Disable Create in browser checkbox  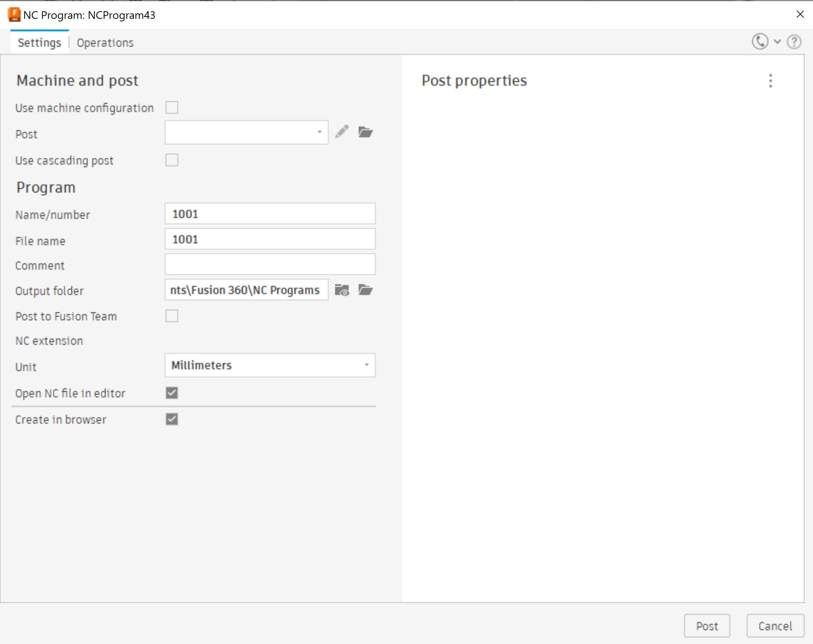click(x=172, y=419)
